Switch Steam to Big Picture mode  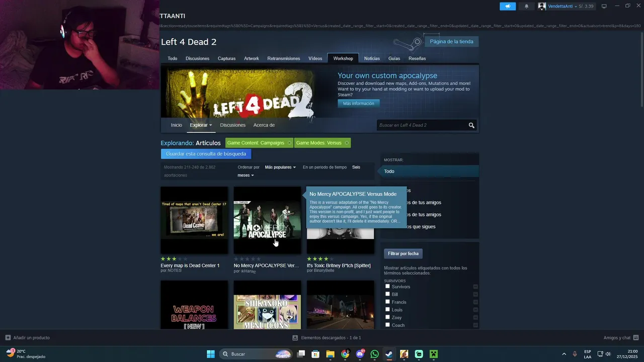604,6
